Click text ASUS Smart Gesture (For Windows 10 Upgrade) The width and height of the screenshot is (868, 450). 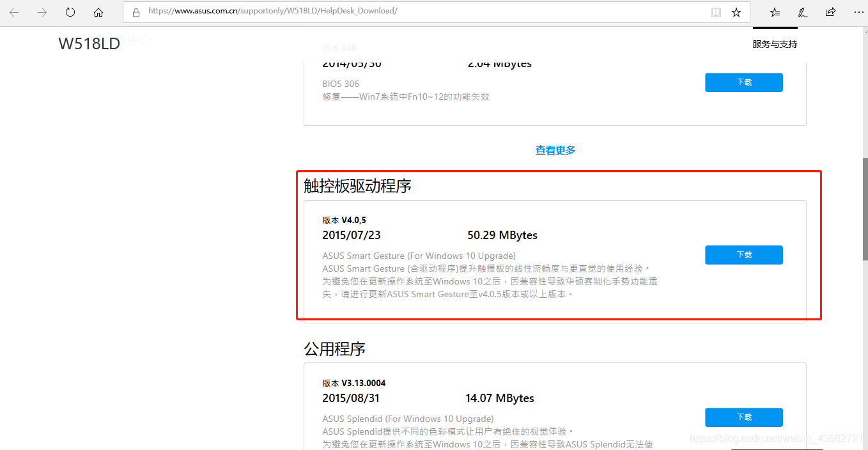419,256
